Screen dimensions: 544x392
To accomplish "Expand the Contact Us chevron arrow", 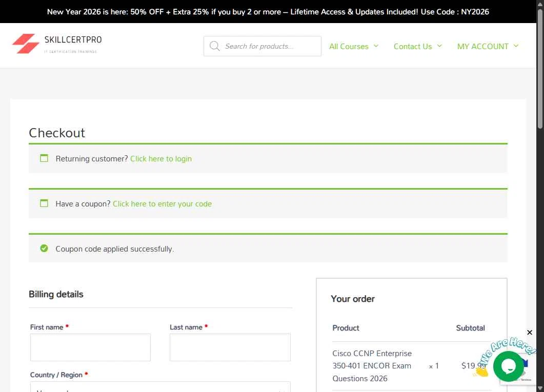I will coord(439,46).
